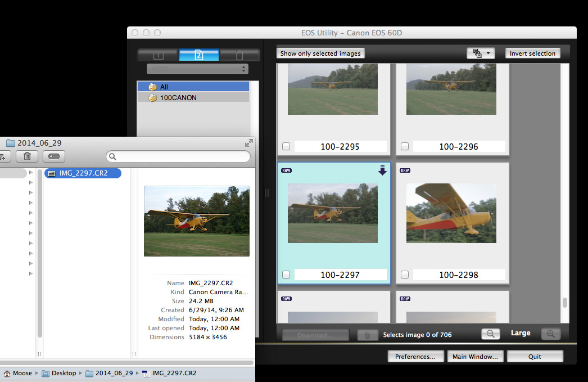Click the thumbnail display style icon

[477, 53]
